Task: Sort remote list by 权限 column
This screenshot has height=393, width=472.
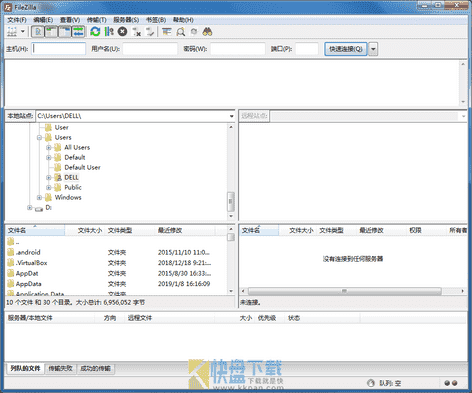Action: point(426,230)
